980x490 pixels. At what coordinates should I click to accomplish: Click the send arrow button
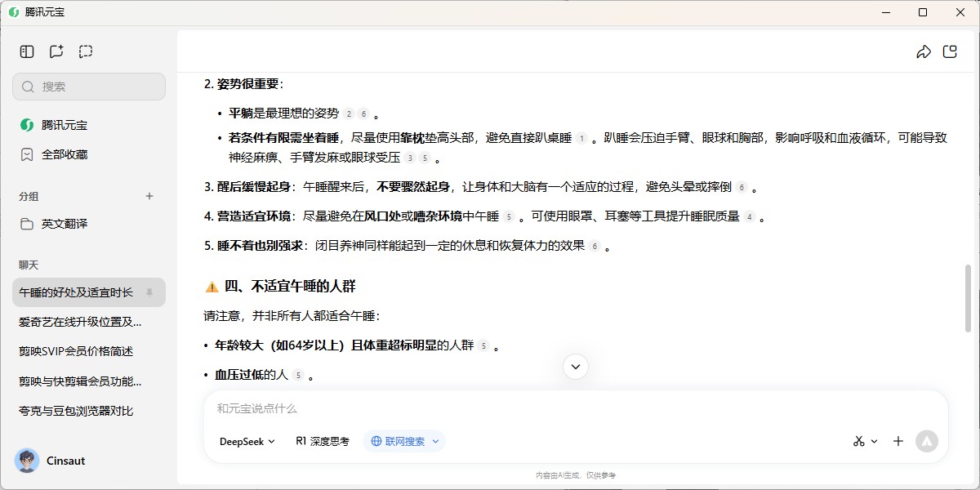[x=926, y=441]
